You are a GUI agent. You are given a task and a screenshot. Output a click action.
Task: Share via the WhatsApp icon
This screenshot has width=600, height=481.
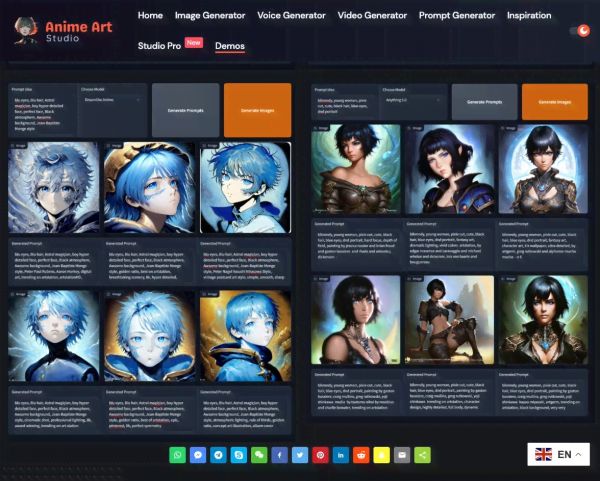178,455
